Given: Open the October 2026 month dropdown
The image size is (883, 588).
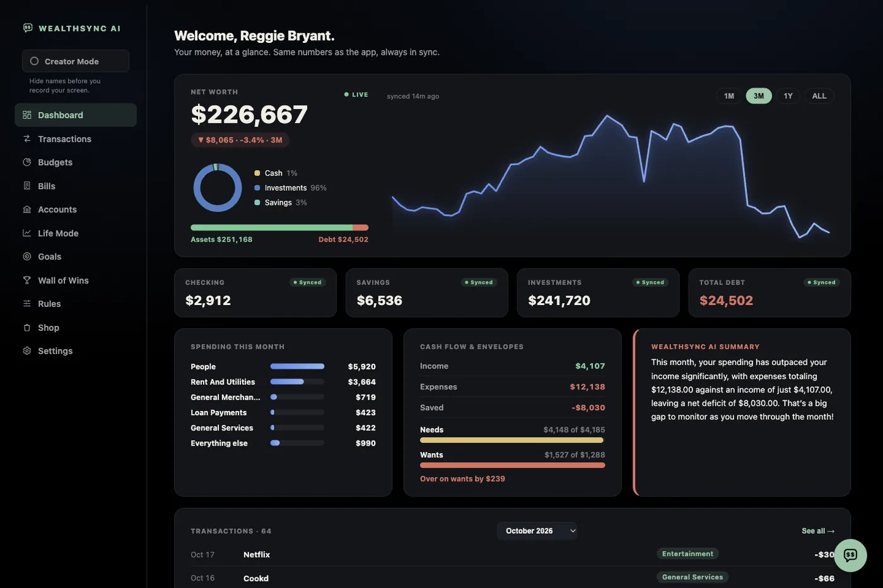Looking at the screenshot, I should [x=537, y=531].
